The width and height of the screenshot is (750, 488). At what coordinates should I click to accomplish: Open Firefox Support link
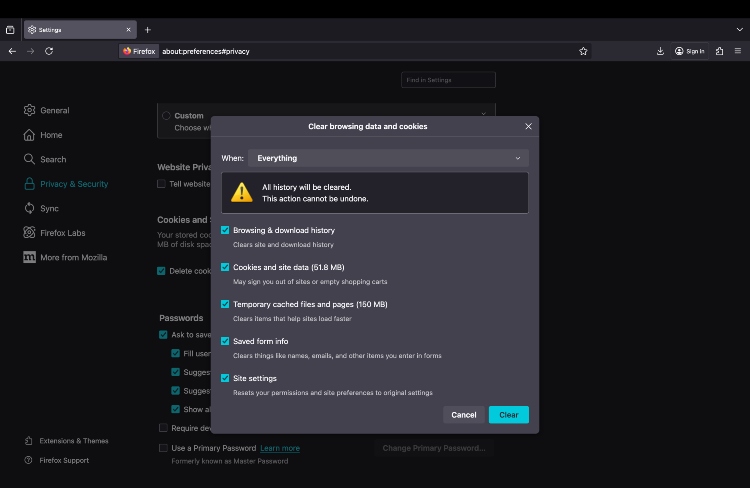[57, 460]
